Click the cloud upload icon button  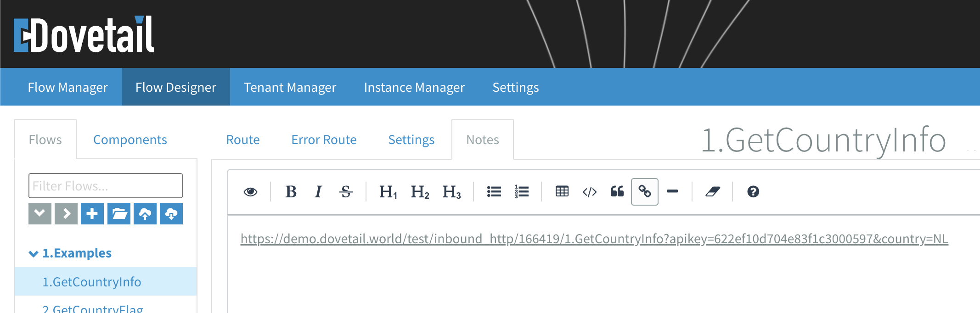(x=145, y=213)
